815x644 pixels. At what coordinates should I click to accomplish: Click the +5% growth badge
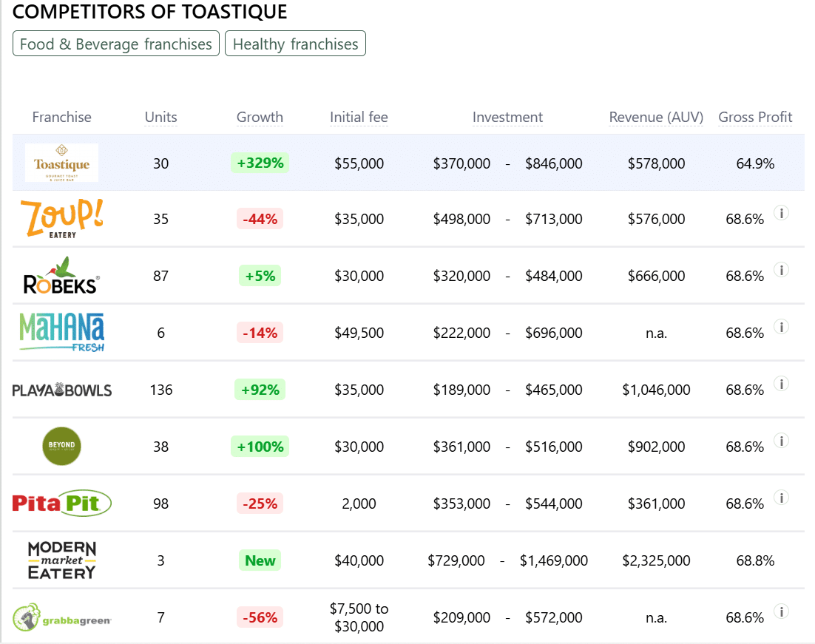tap(260, 276)
